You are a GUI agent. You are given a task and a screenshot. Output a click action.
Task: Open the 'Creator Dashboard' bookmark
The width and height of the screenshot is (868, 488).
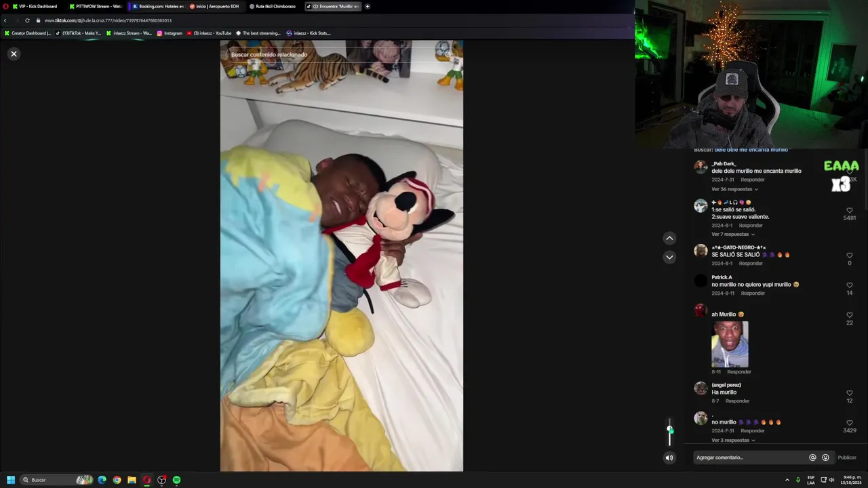point(28,33)
